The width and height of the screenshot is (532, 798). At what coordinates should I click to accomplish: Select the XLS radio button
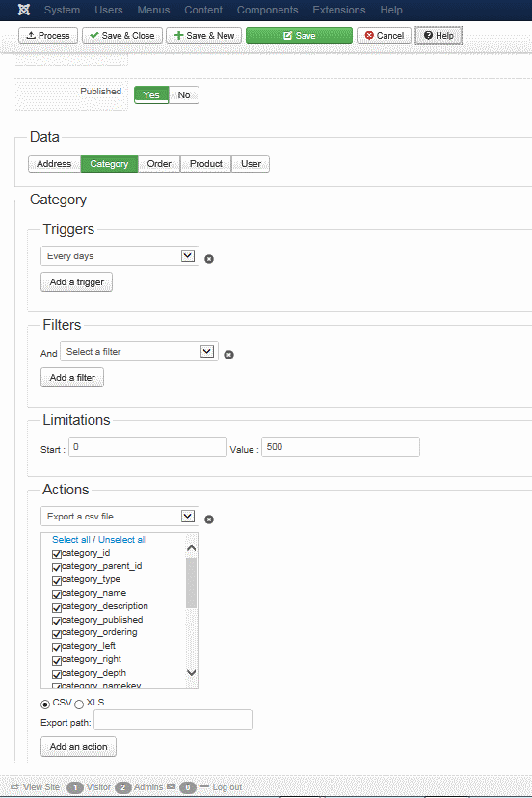79,705
